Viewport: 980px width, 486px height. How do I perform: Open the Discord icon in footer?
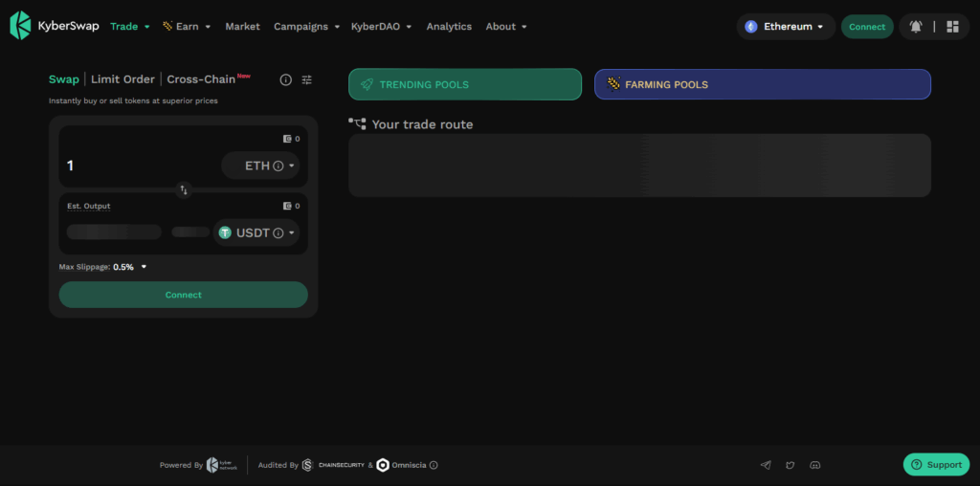point(815,465)
